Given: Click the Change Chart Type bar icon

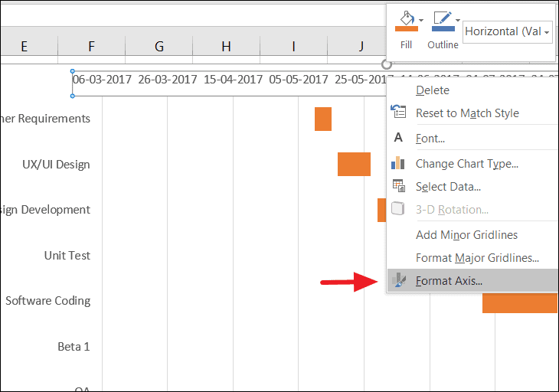Looking at the screenshot, I should (398, 163).
